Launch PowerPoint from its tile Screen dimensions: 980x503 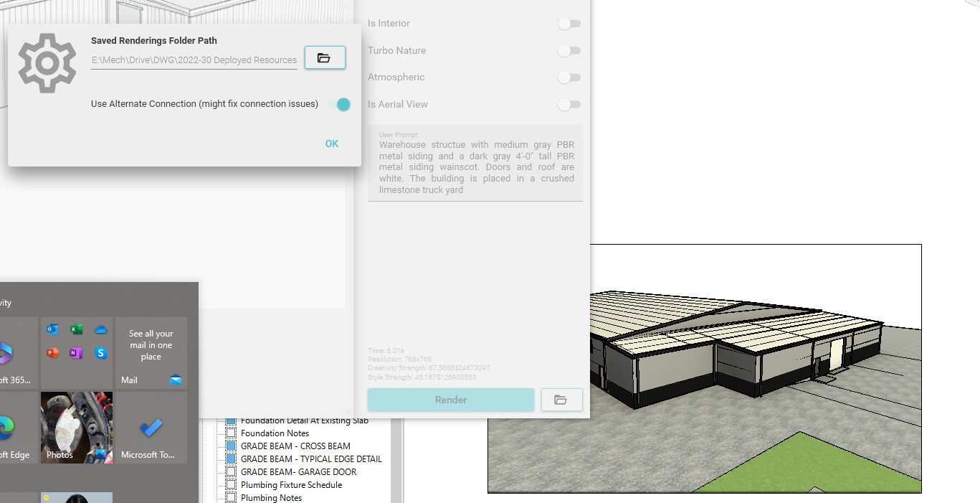(52, 352)
